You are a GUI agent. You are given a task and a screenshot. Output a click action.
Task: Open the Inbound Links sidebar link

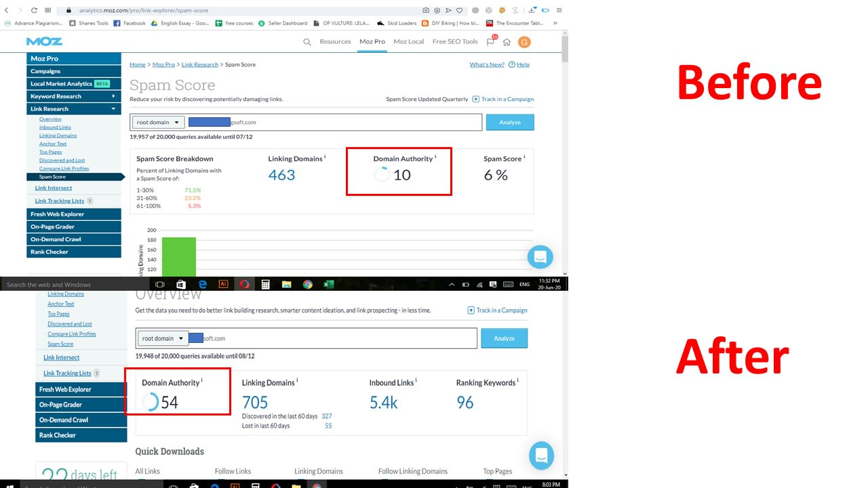[x=55, y=127]
